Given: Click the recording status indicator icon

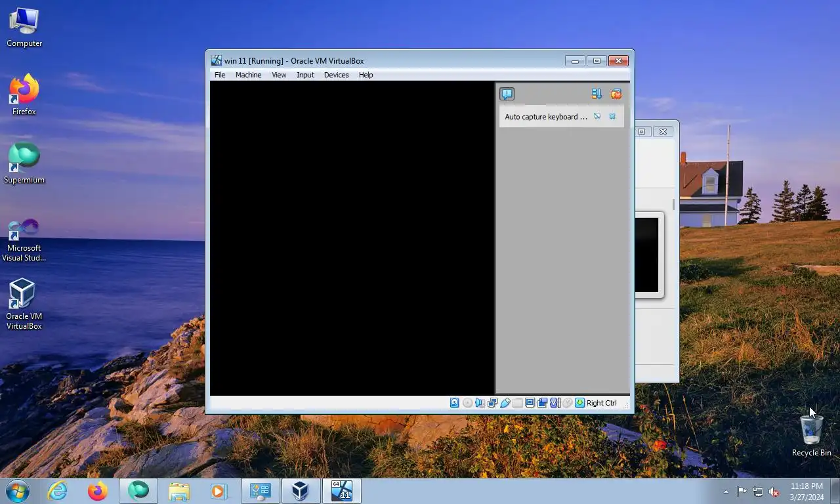Looking at the screenshot, I should coord(542,403).
